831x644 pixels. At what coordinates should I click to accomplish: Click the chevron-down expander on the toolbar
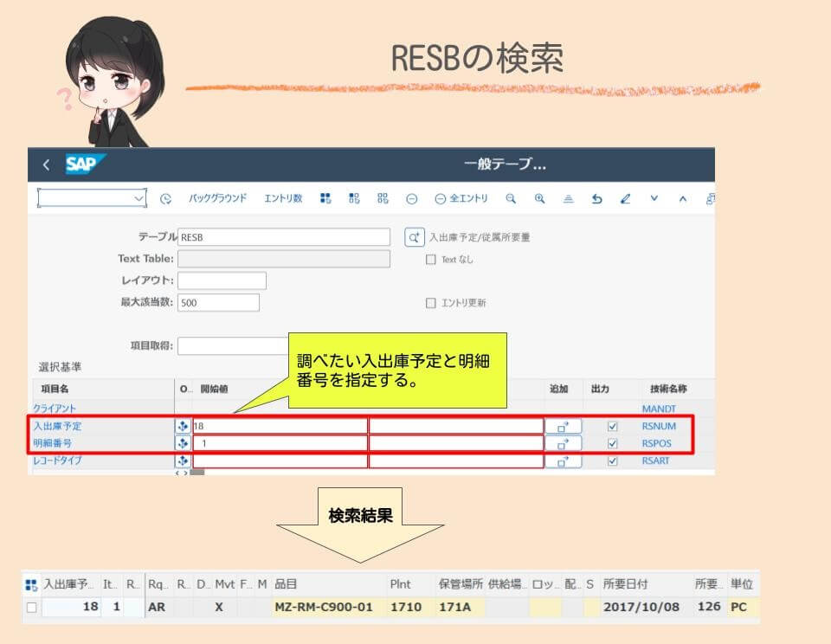tap(654, 198)
